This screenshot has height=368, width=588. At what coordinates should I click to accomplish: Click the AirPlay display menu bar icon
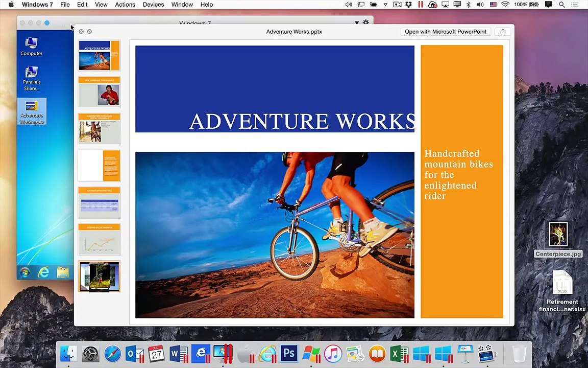click(445, 5)
